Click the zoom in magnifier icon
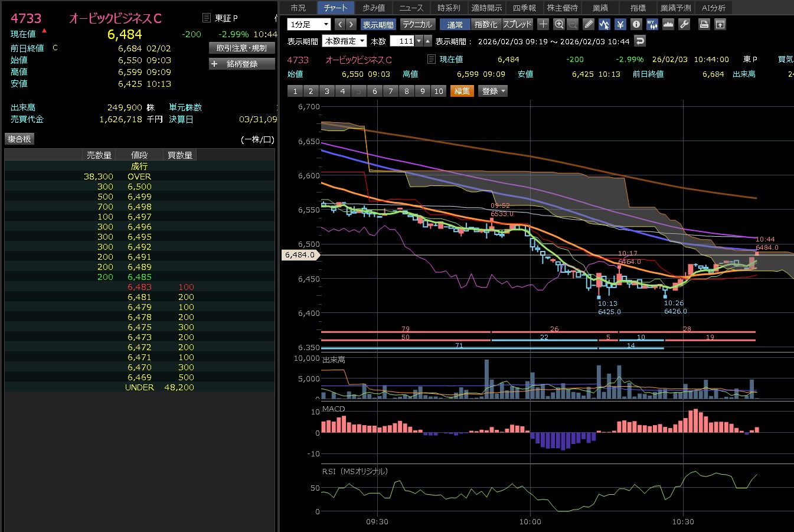 point(559,24)
